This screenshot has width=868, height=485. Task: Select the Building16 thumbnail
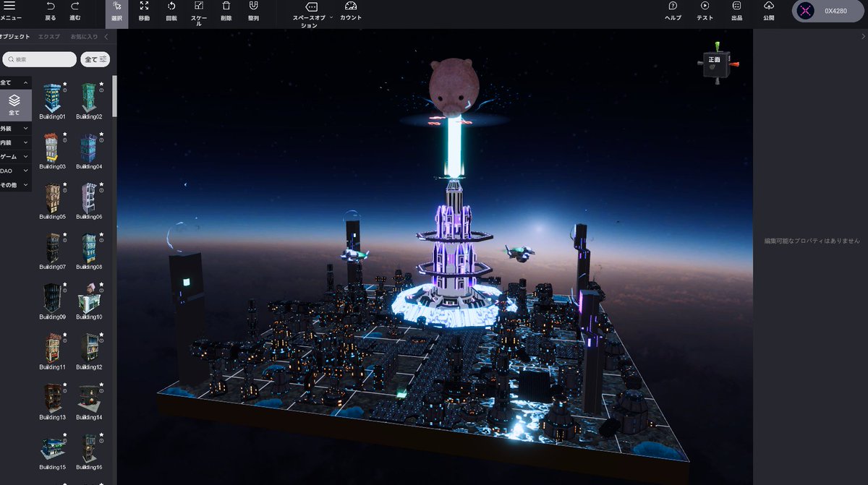coord(90,448)
